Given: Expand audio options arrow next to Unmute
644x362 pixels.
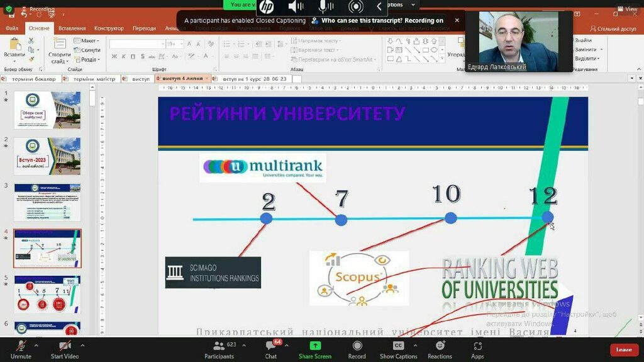Looking at the screenshot, I should [x=36, y=345].
